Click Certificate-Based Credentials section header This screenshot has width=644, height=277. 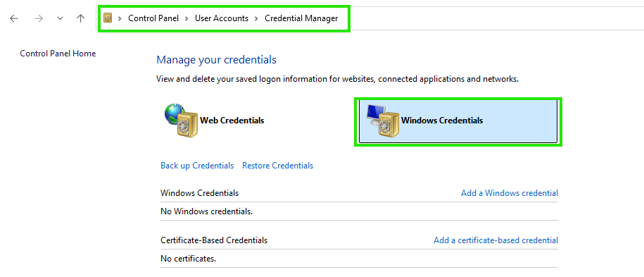pyautogui.click(x=214, y=240)
